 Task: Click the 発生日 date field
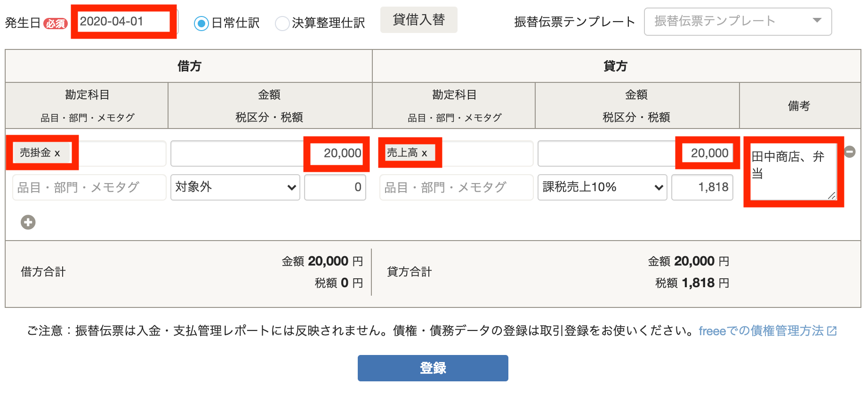(124, 22)
